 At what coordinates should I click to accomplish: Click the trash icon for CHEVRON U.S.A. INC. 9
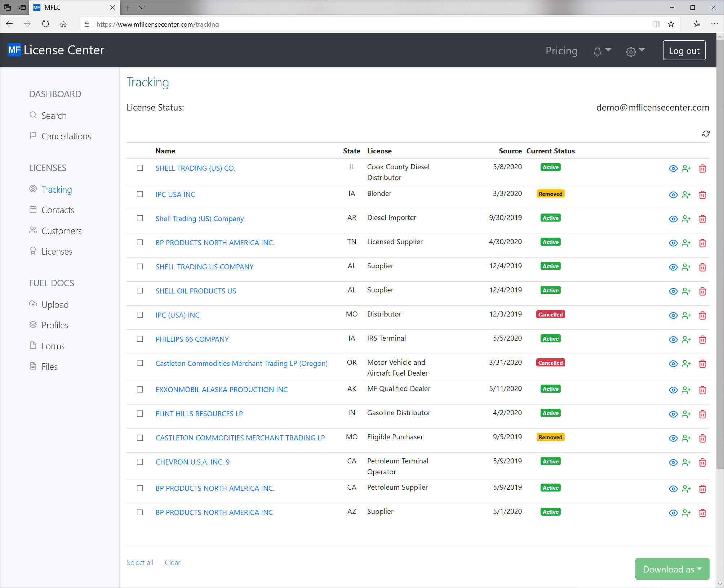pyautogui.click(x=702, y=462)
